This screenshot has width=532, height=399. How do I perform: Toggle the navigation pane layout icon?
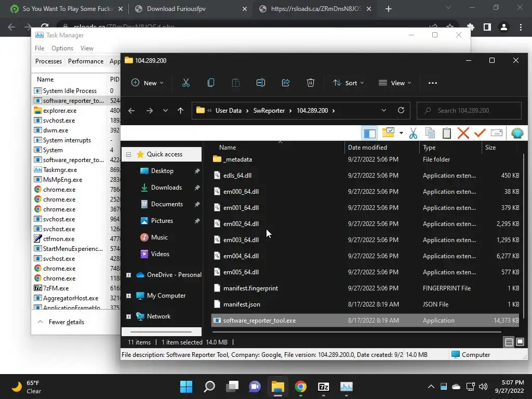click(x=369, y=133)
